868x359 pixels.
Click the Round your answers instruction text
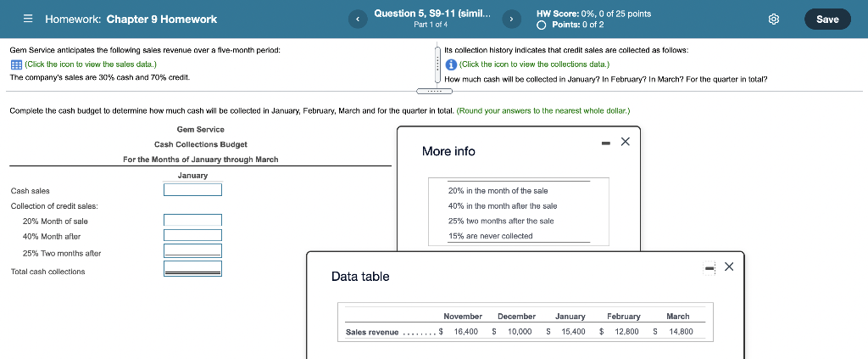click(543, 111)
